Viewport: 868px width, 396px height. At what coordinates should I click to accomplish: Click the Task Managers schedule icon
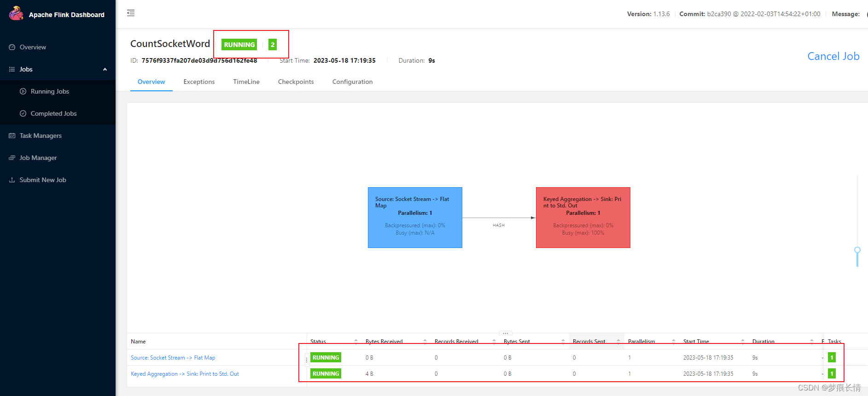point(12,136)
